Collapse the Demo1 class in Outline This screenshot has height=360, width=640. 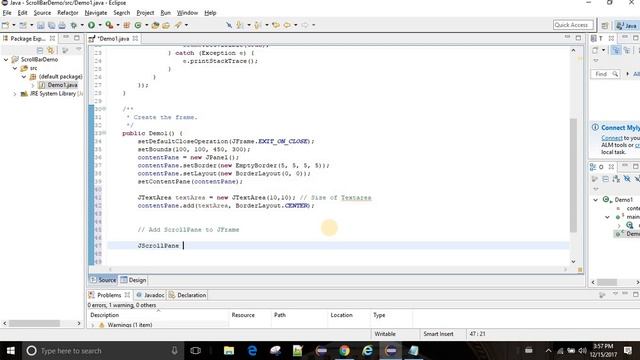596,200
